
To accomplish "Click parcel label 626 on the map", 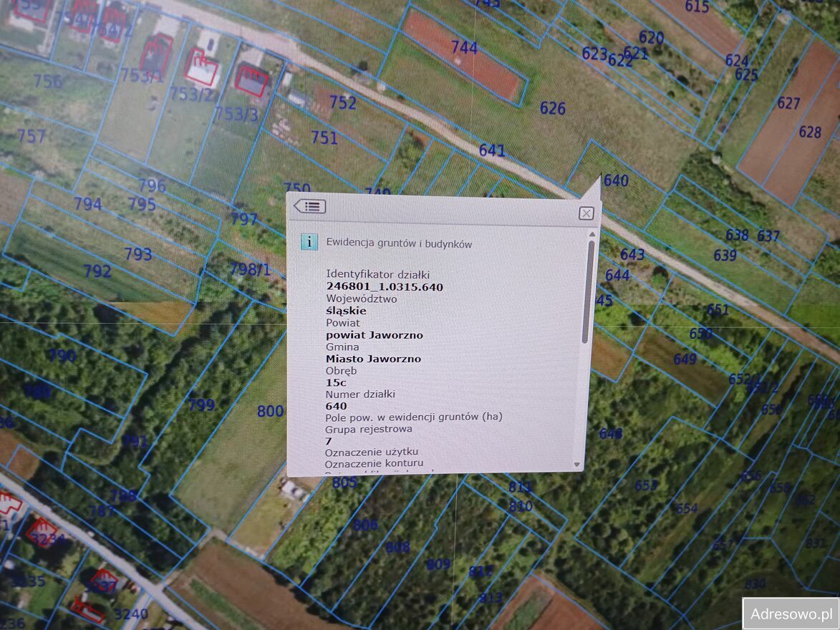I will click(x=553, y=108).
